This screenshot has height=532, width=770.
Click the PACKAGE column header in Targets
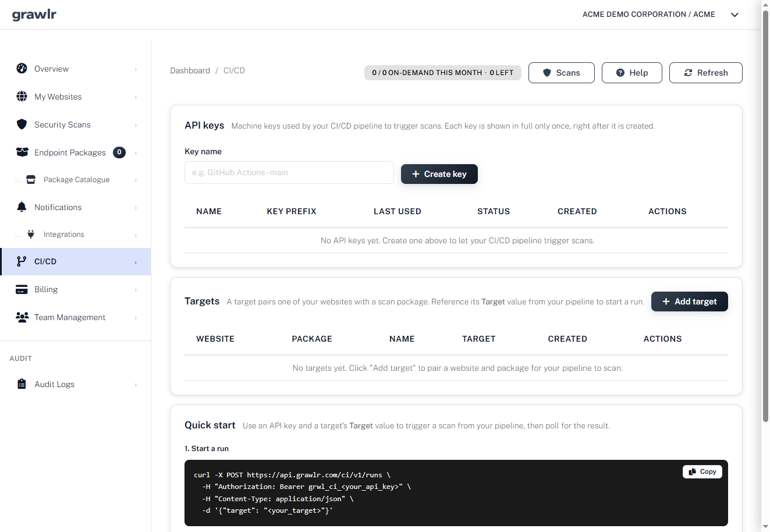312,339
